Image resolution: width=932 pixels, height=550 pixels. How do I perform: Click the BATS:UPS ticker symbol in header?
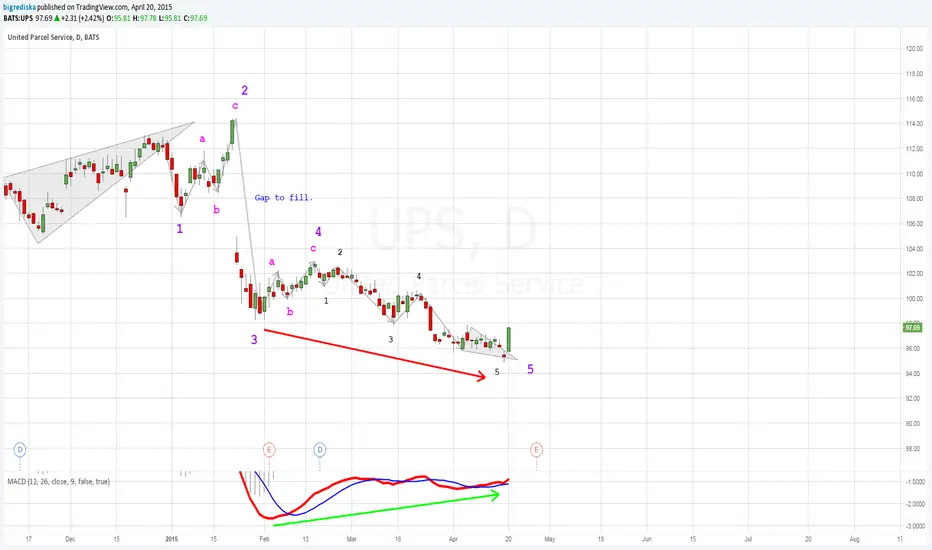[18, 18]
